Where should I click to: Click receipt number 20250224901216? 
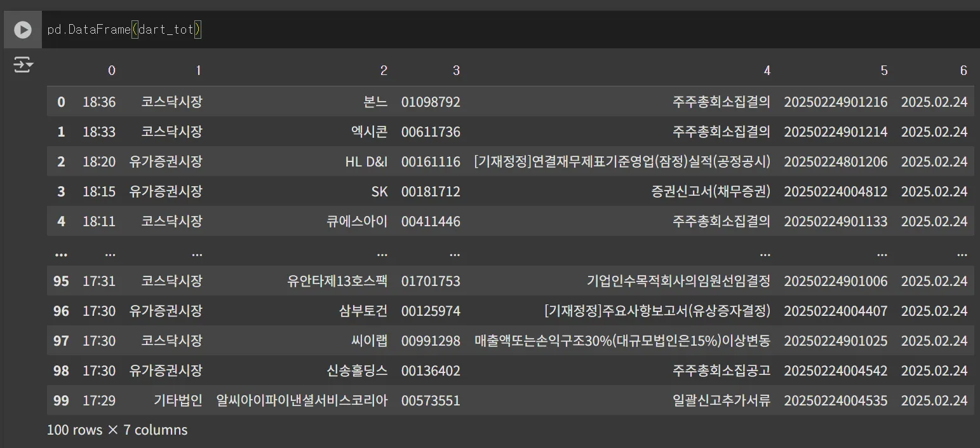click(836, 102)
